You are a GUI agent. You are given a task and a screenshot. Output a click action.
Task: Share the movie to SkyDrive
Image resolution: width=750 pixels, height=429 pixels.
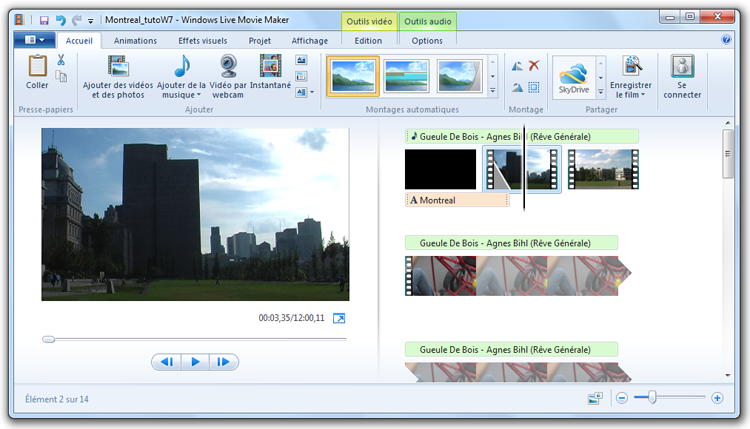click(573, 73)
